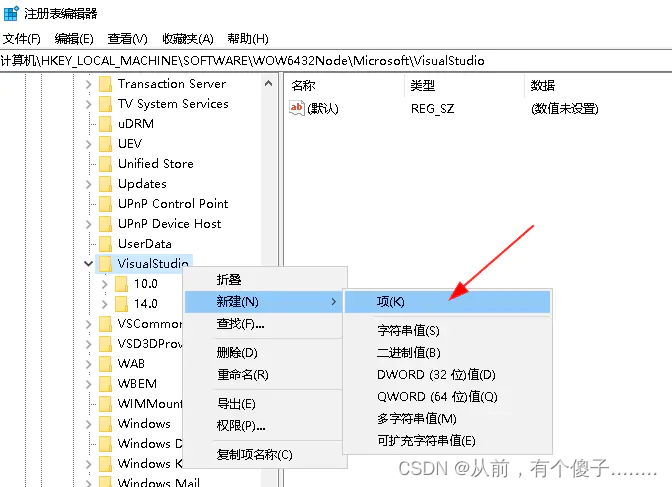Choose 删除(D) in context menu
Screen dimensions: 672x487
[x=264, y=353]
